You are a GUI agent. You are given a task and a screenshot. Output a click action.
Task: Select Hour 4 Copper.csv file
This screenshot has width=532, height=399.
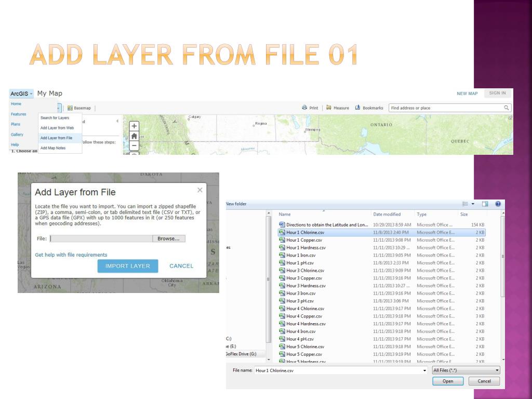tap(382, 316)
